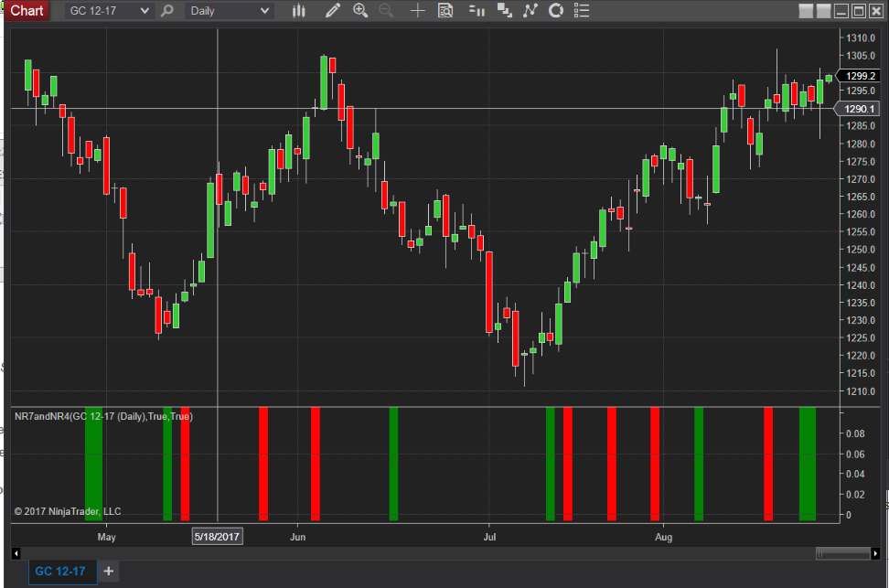Add a new chart tab with plus
889x588 pixels.
click(x=108, y=571)
